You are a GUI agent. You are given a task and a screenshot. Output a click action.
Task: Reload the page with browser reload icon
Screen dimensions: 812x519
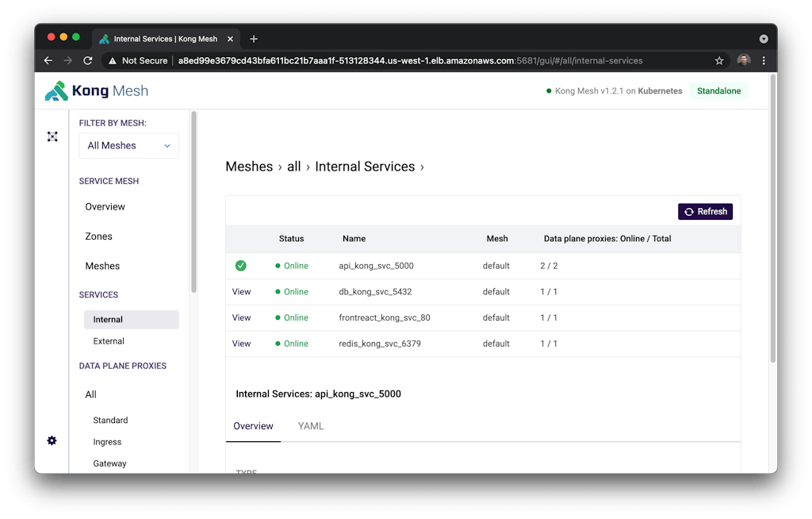click(x=88, y=60)
